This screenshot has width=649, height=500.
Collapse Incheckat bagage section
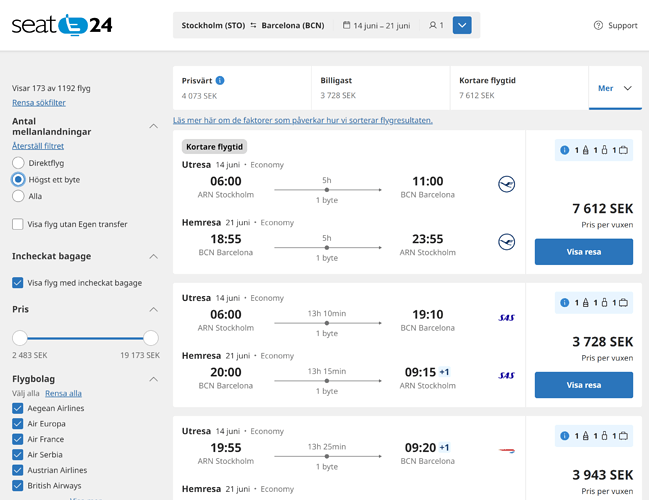pos(154,257)
